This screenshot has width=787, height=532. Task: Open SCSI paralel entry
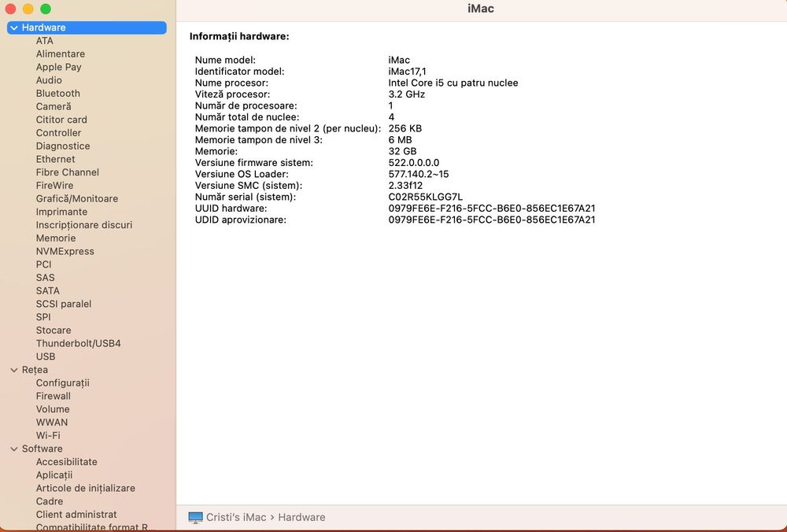(x=63, y=304)
